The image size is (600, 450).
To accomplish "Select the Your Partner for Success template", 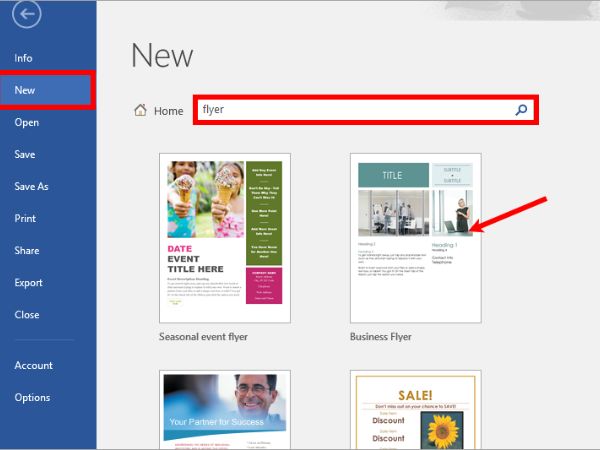I will pyautogui.click(x=224, y=410).
